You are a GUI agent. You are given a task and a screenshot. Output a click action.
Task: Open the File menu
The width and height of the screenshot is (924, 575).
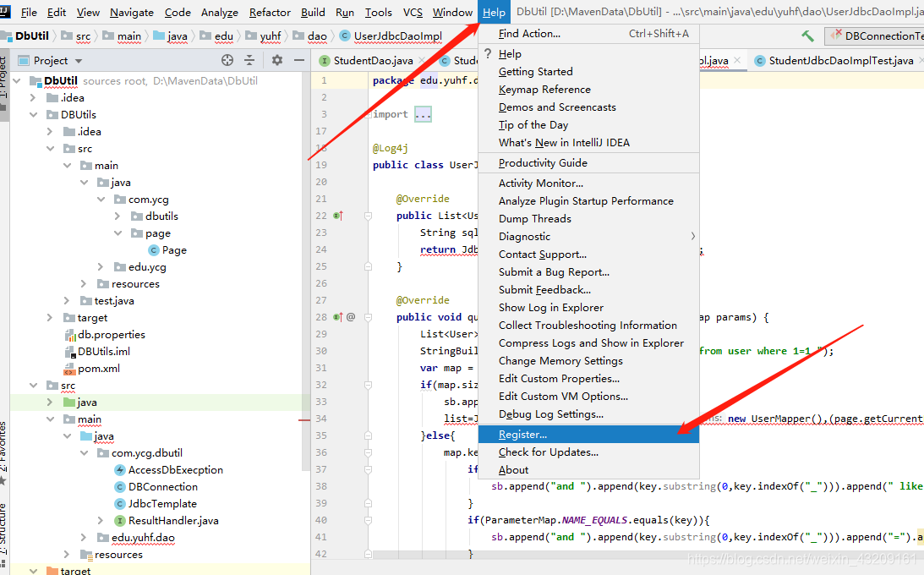click(x=29, y=13)
